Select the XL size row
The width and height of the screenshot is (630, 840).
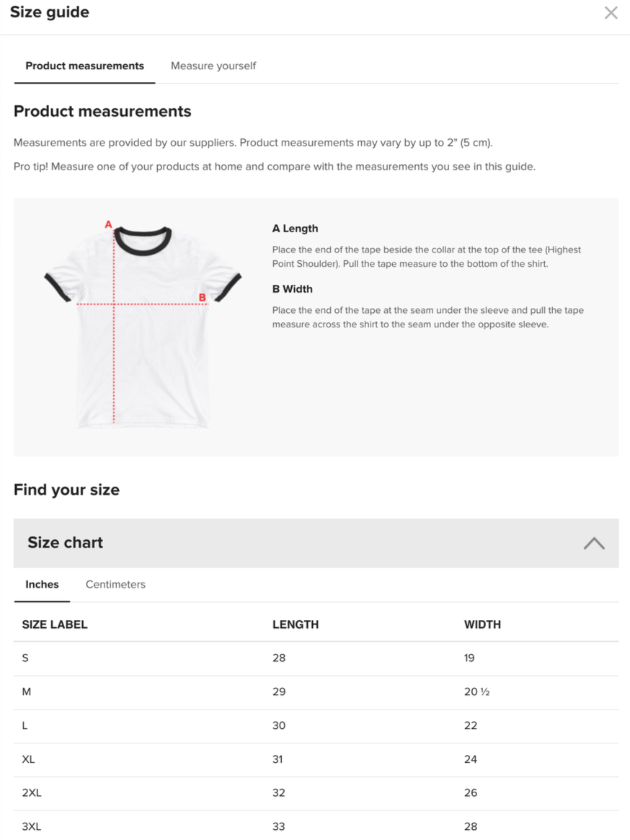(316, 760)
